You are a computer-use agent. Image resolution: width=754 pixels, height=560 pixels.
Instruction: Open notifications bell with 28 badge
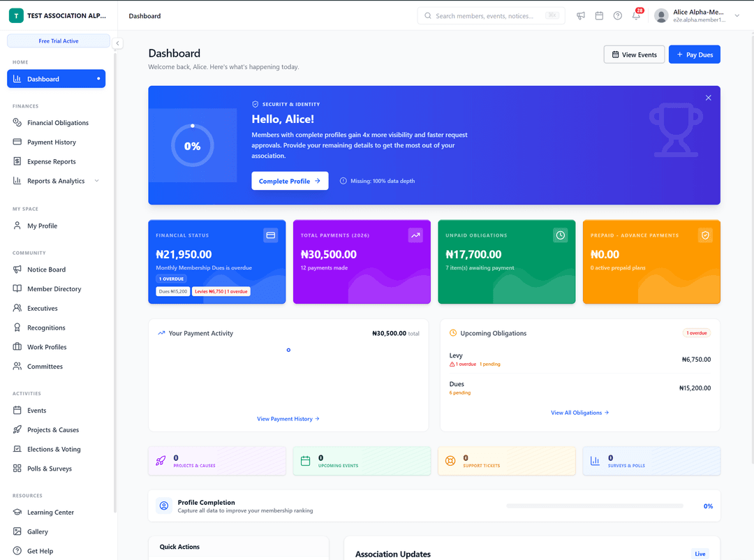636,15
